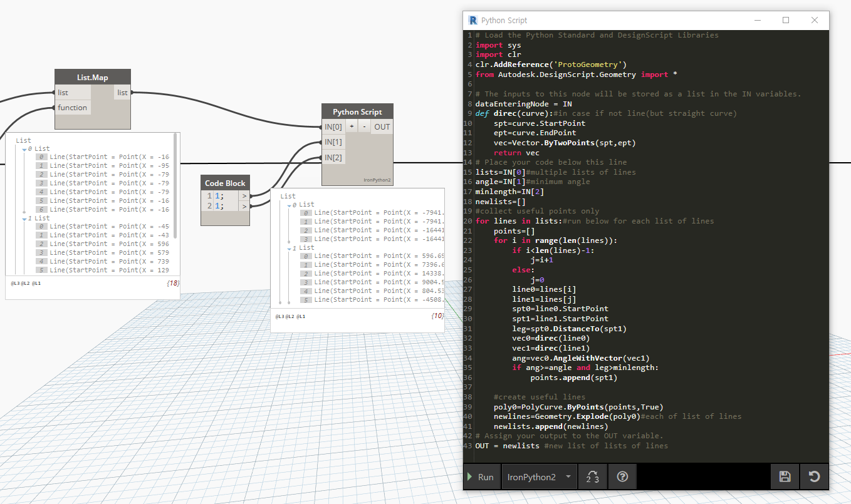This screenshot has width=851, height=504.
Task: Click the revert changes arrow icon
Action: pyautogui.click(x=814, y=477)
